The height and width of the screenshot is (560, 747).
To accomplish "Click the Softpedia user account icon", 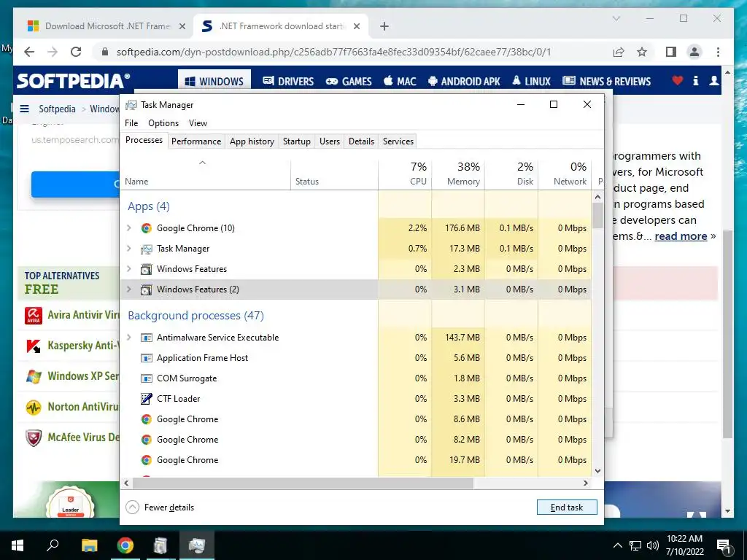I will click(713, 81).
